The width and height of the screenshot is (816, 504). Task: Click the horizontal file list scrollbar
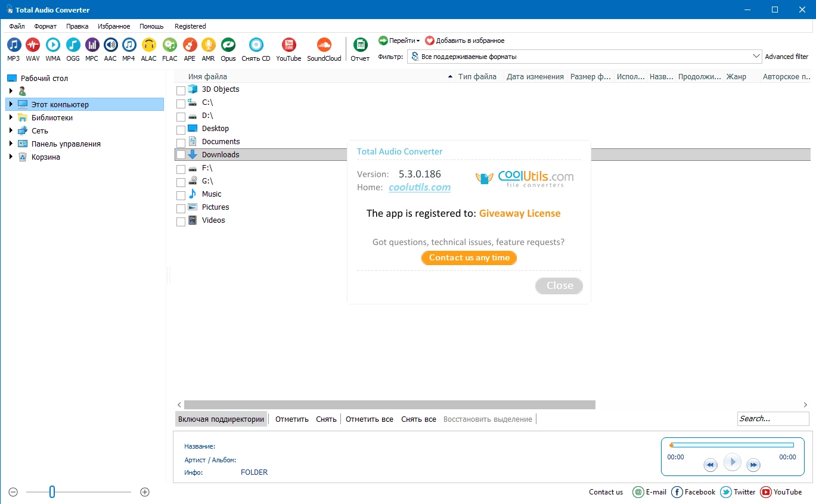pos(390,405)
